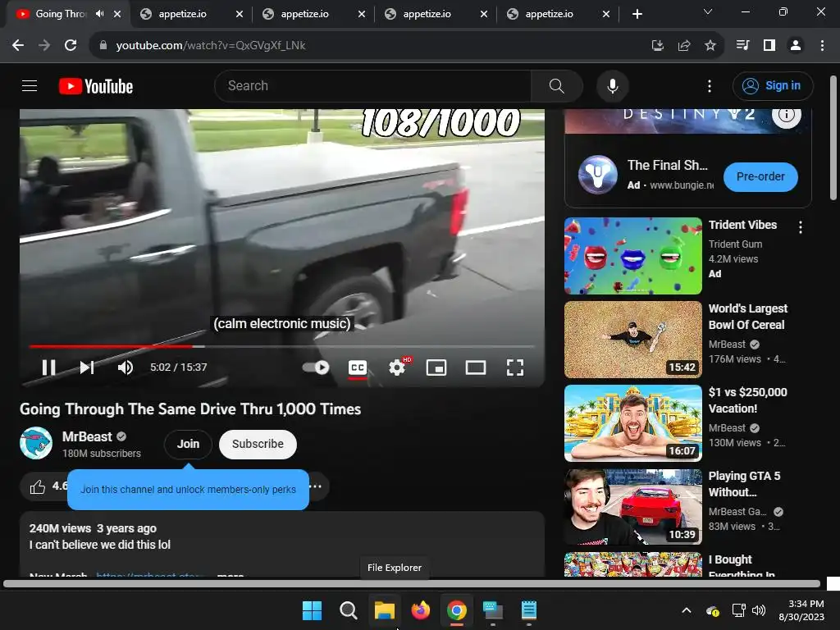The image size is (840, 630).
Task: Open the www.bungie.net ad link
Action: point(682,185)
